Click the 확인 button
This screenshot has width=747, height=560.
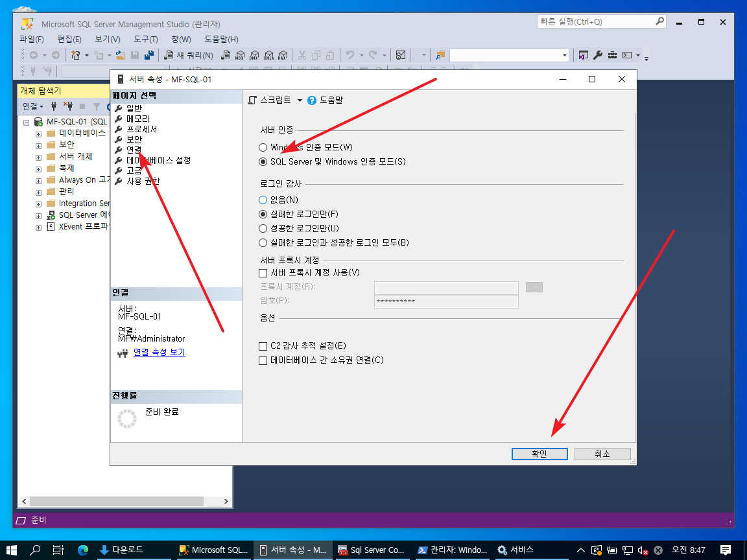point(539,454)
